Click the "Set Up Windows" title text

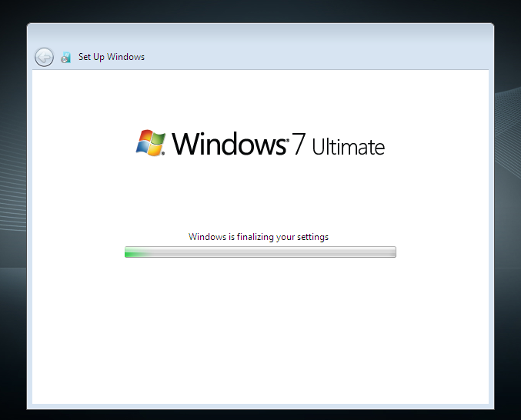click(112, 57)
